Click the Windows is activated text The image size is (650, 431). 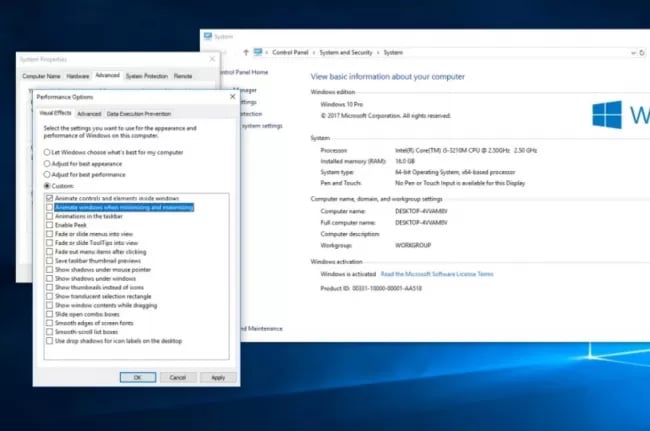tap(348, 274)
